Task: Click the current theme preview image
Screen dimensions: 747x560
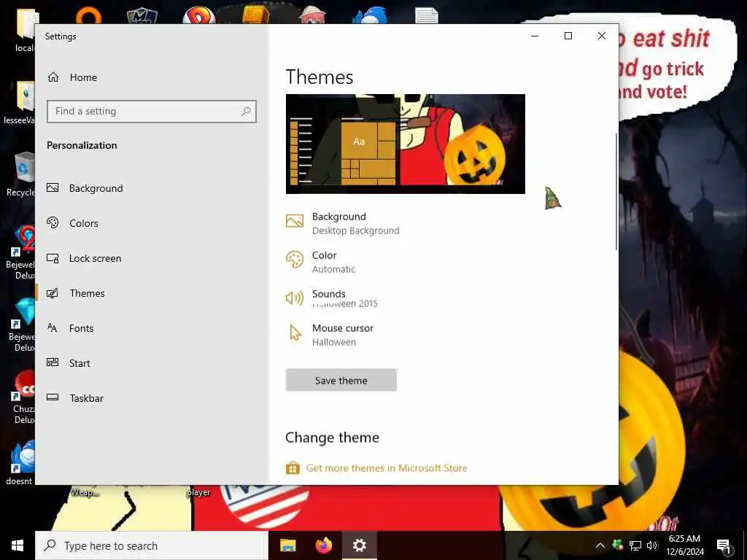Action: pos(406,144)
